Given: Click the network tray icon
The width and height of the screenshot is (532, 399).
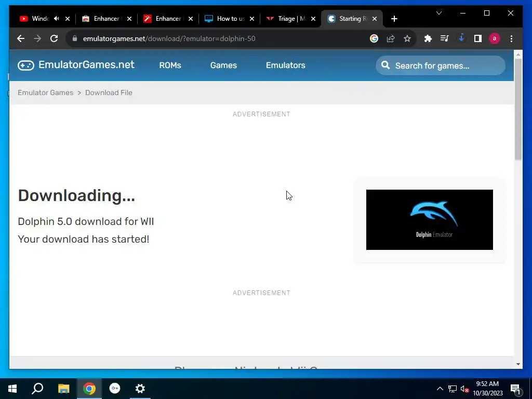Looking at the screenshot, I should (x=453, y=389).
